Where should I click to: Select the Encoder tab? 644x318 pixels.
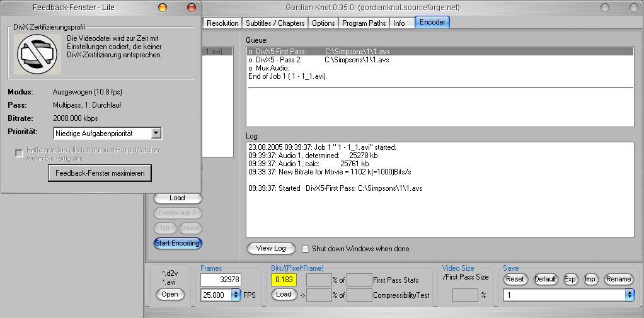tap(432, 22)
